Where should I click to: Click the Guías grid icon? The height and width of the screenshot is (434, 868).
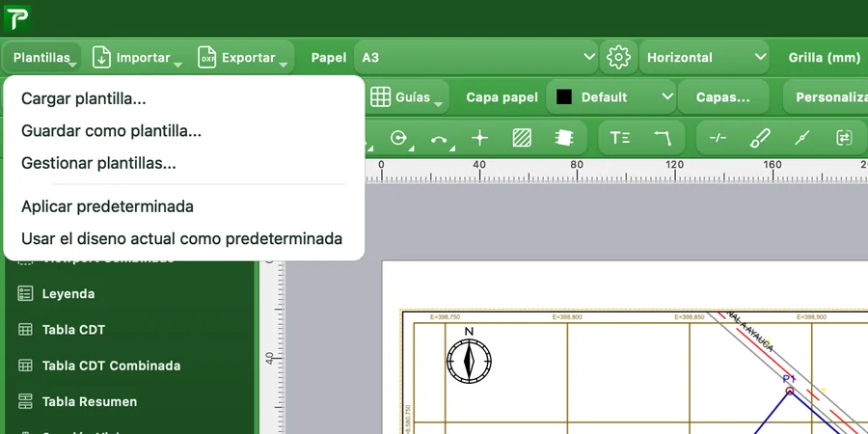(x=380, y=97)
